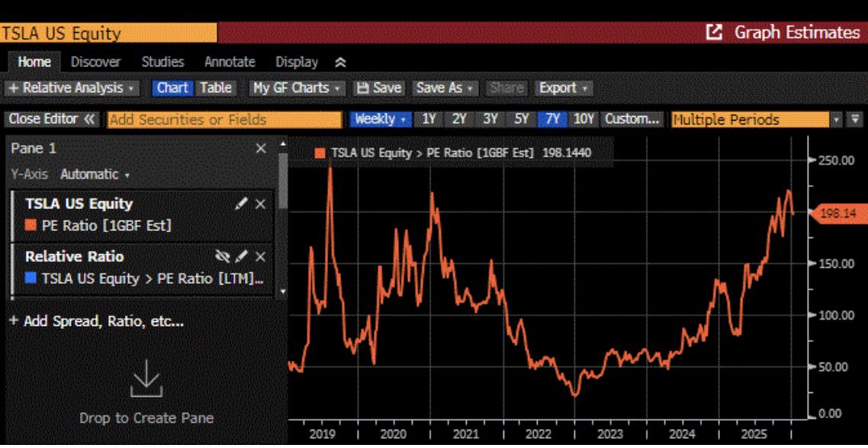The height and width of the screenshot is (448, 868).
Task: Edit Relative Ratio series with pencil icon
Action: click(241, 256)
